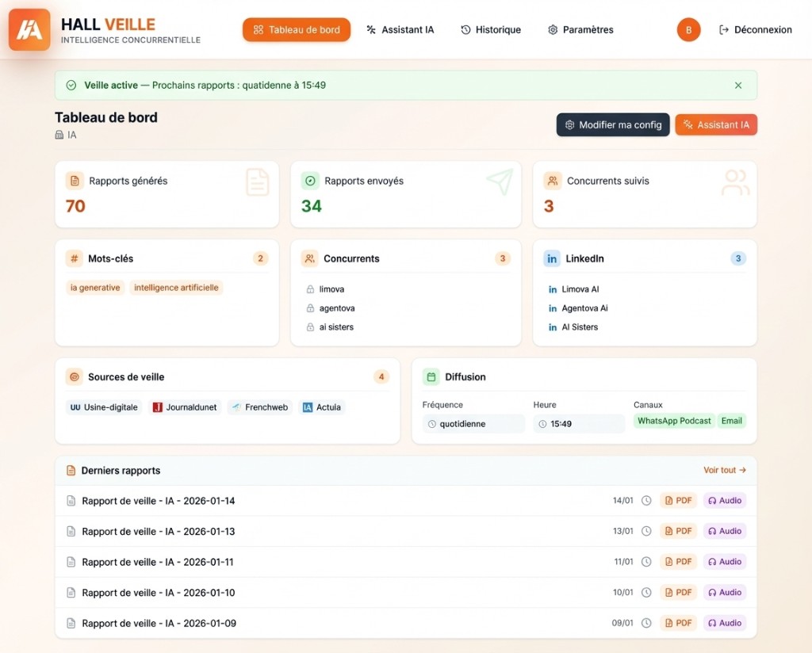
Task: Click the Diffusion calendar icon
Action: [x=431, y=376]
